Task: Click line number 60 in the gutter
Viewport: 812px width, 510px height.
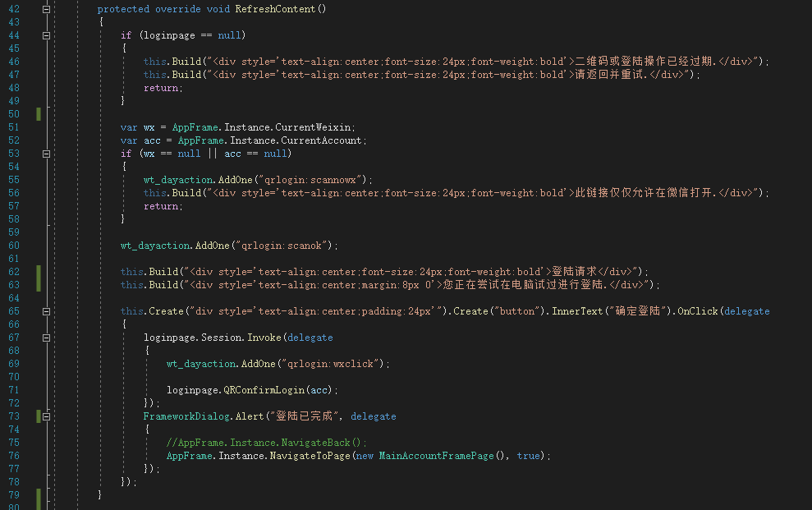Action: pyautogui.click(x=14, y=246)
